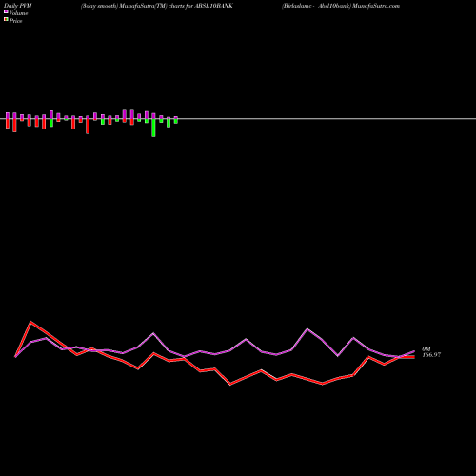Click the MunafaSutra.com header text
The width and height of the screenshot is (476, 476).
[x=376, y=6]
